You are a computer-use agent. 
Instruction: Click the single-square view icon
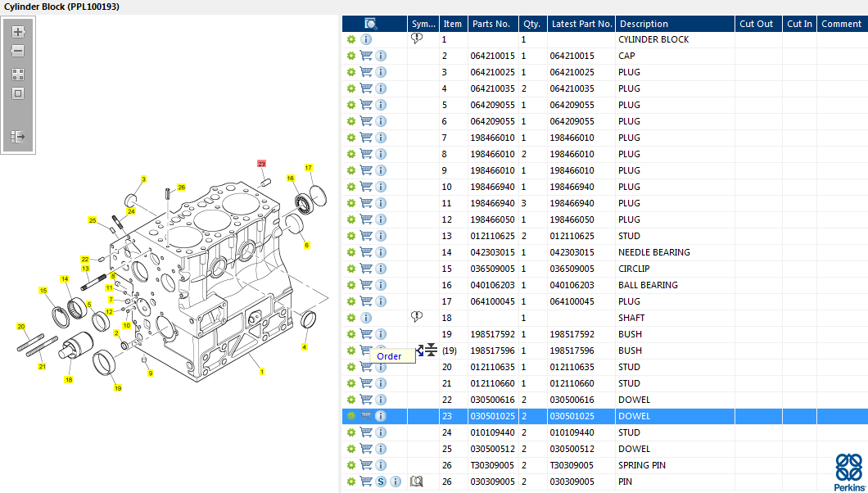pos(18,93)
